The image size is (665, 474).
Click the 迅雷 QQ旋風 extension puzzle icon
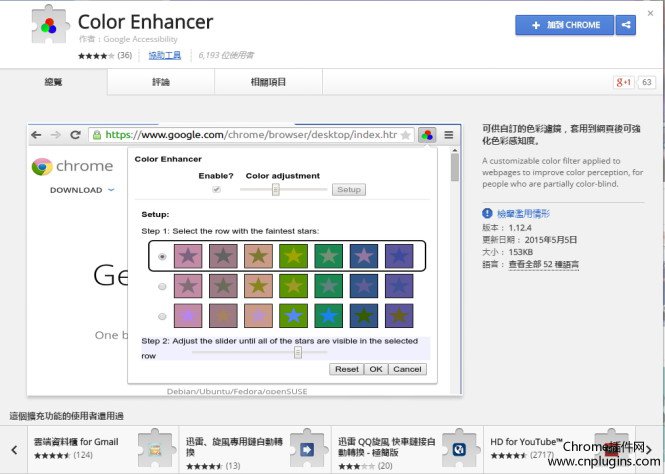[x=459, y=449]
